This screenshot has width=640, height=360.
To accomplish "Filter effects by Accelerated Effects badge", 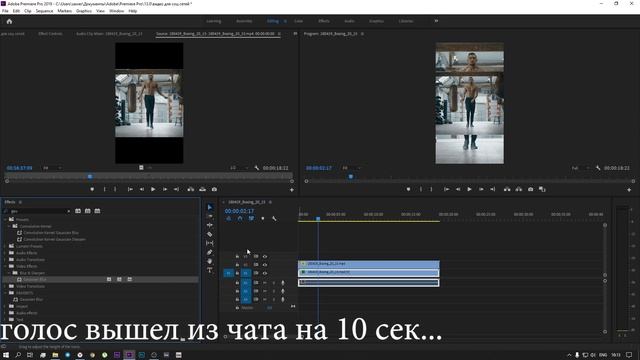I will pyautogui.click(x=78, y=211).
